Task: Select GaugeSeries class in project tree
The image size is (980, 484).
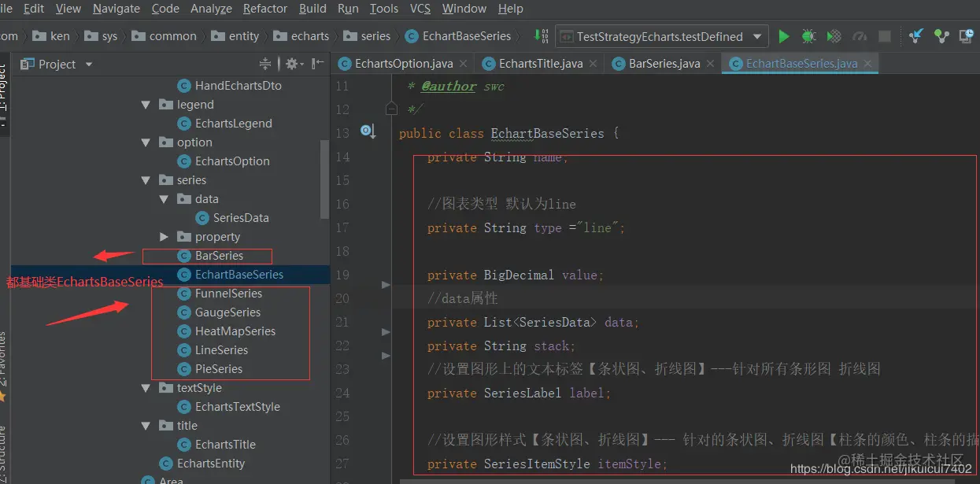Action: point(219,312)
